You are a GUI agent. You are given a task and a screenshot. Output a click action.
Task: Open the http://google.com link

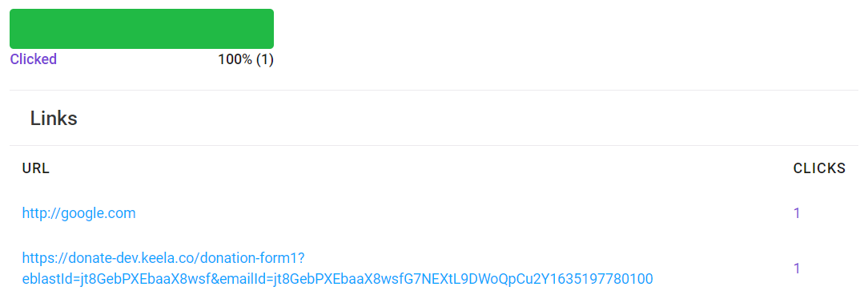click(78, 213)
